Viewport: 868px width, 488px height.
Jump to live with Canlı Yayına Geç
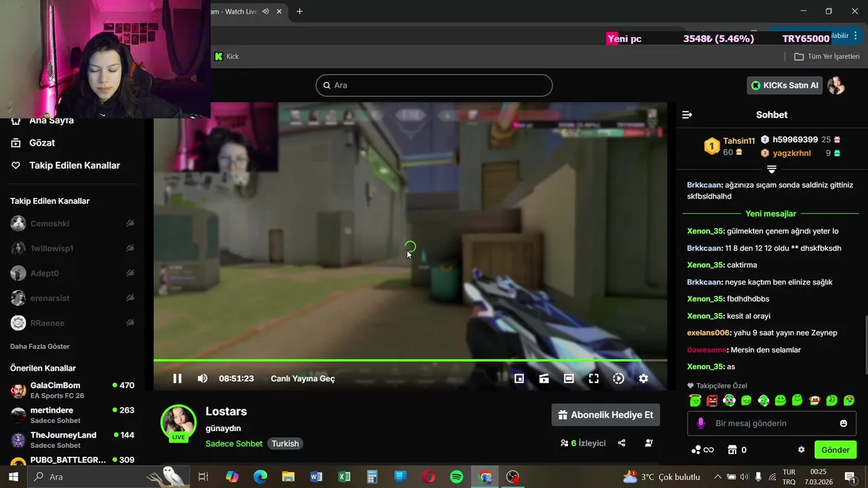coord(302,379)
